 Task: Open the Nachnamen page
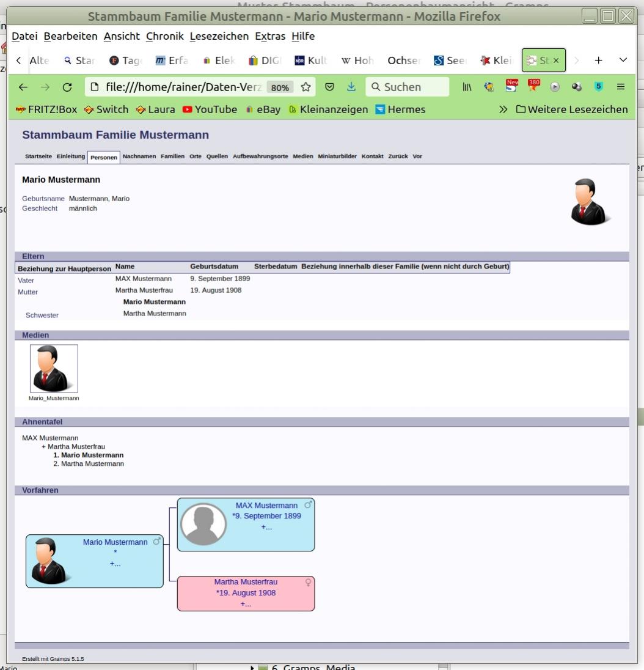(x=139, y=156)
